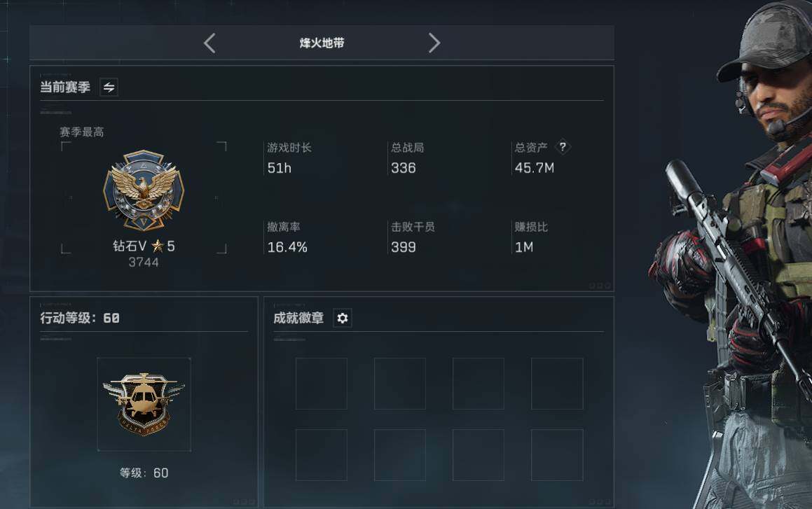This screenshot has height=509, width=812.
Task: Choose the second empty badge slot, top row
Action: [x=400, y=383]
